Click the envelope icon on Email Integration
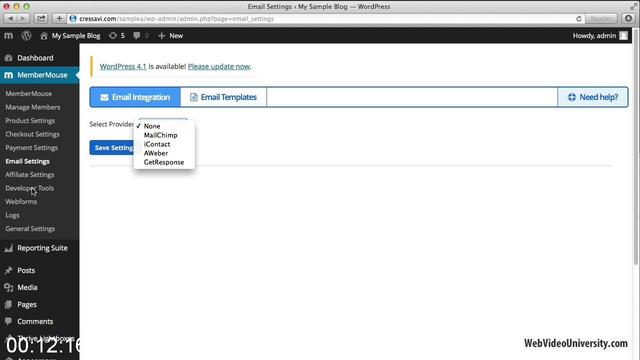 pyautogui.click(x=104, y=97)
